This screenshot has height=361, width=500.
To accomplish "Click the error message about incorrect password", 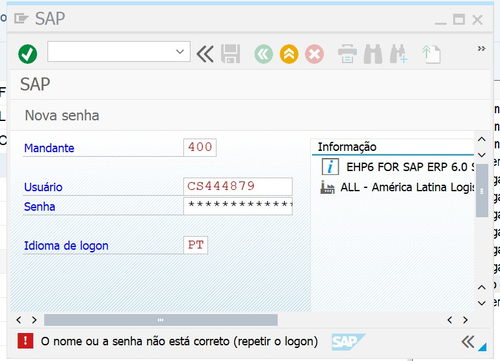I will click(x=179, y=341).
